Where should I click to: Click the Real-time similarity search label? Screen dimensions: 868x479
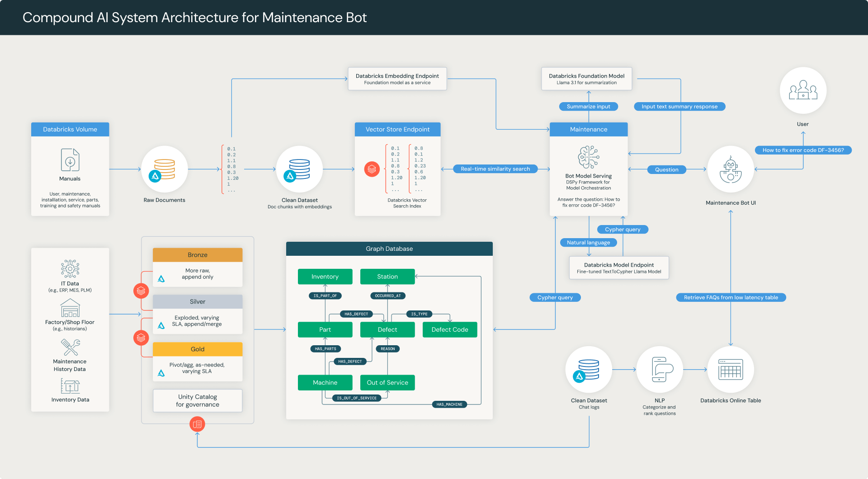495,169
